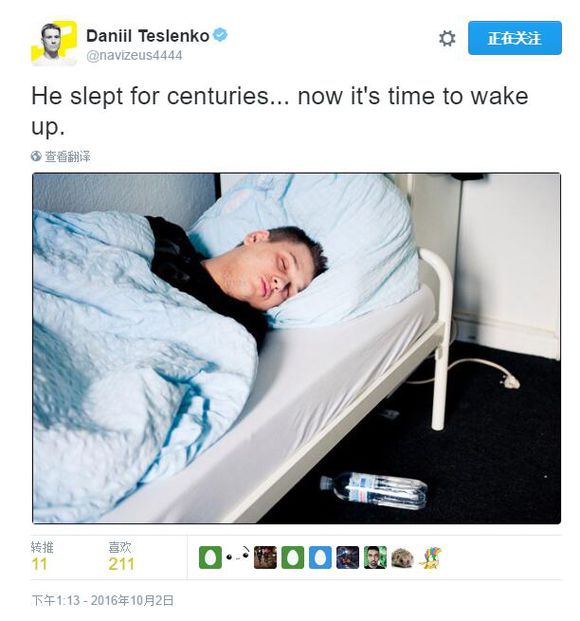Image resolution: width=580 pixels, height=621 pixels.
Task: Open the sleeping man photo
Action: tap(296, 349)
